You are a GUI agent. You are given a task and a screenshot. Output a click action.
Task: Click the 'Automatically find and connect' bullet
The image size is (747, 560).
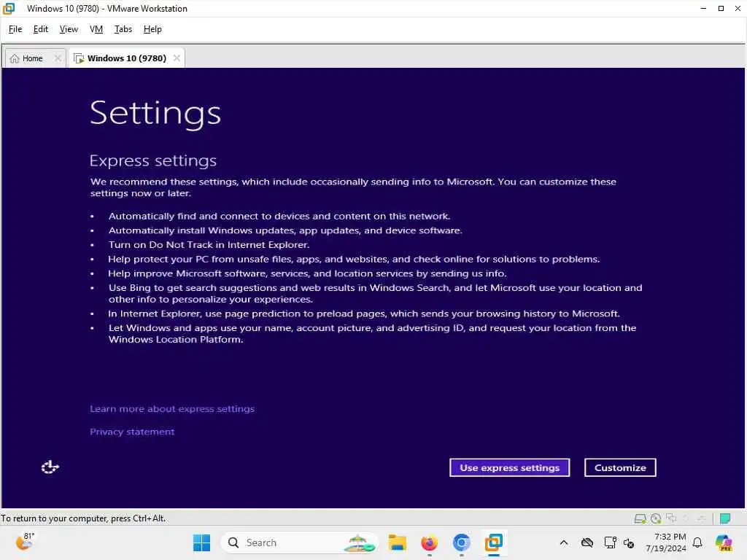pos(279,216)
